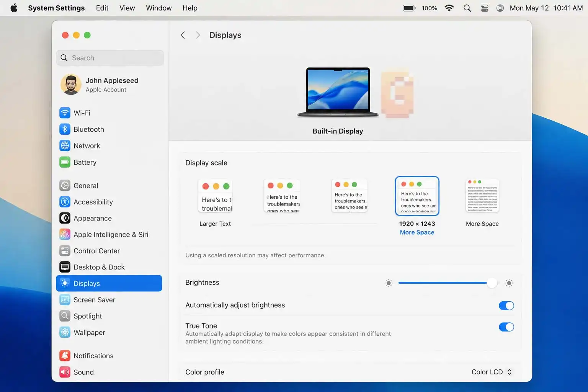The width and height of the screenshot is (588, 392).
Task: Open the System Settings menu
Action: pyautogui.click(x=56, y=8)
